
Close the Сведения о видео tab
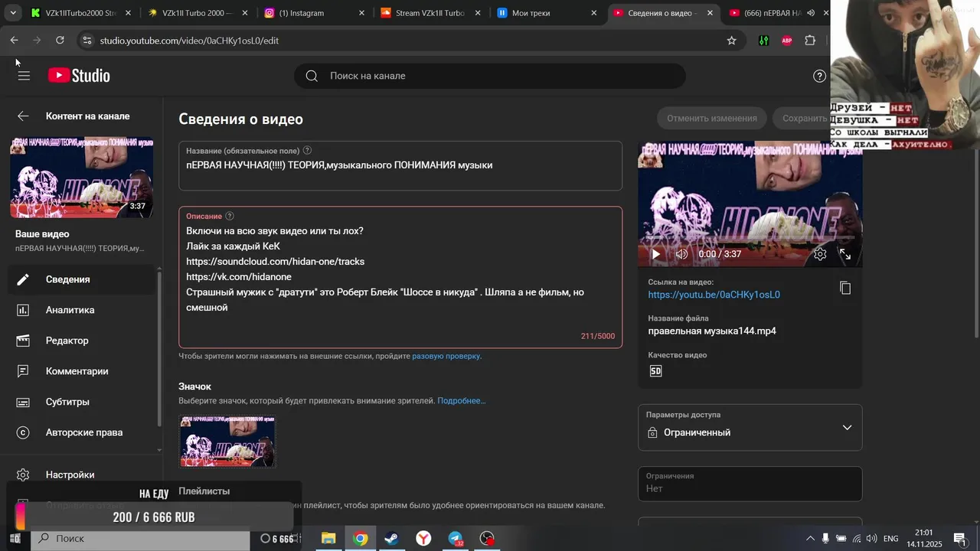pyautogui.click(x=710, y=13)
